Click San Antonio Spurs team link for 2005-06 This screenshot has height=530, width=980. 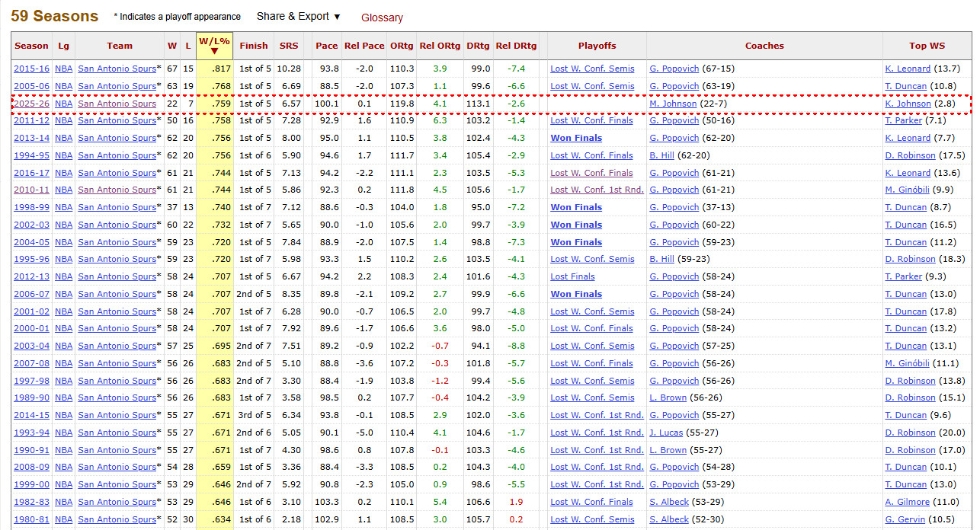click(x=117, y=86)
